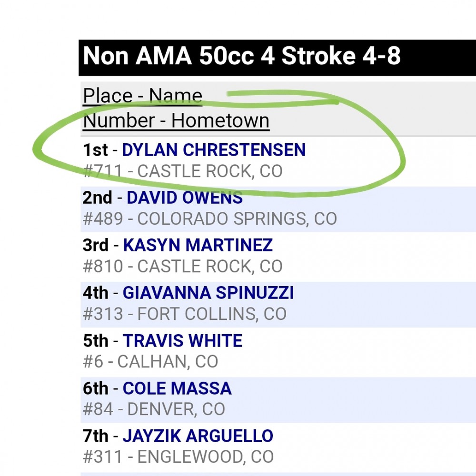The image size is (476, 476).
Task: Open the JAYZIK ARGUELLO racer link
Action: coord(198,436)
